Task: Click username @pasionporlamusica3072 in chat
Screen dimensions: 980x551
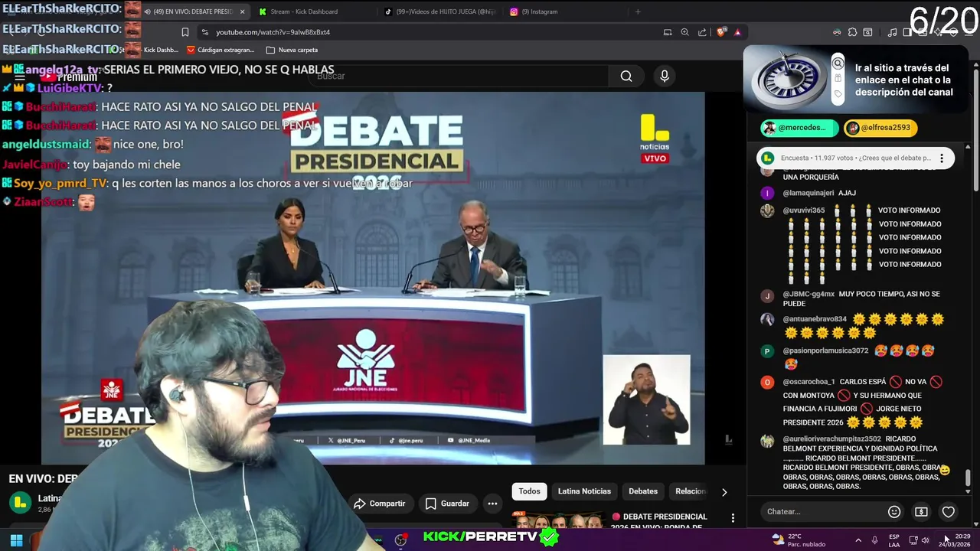Action: 825,350
